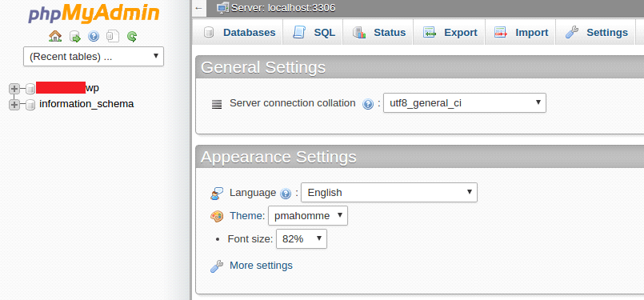Open the Recent tables dropdown
This screenshot has height=300, width=644.
94,56
